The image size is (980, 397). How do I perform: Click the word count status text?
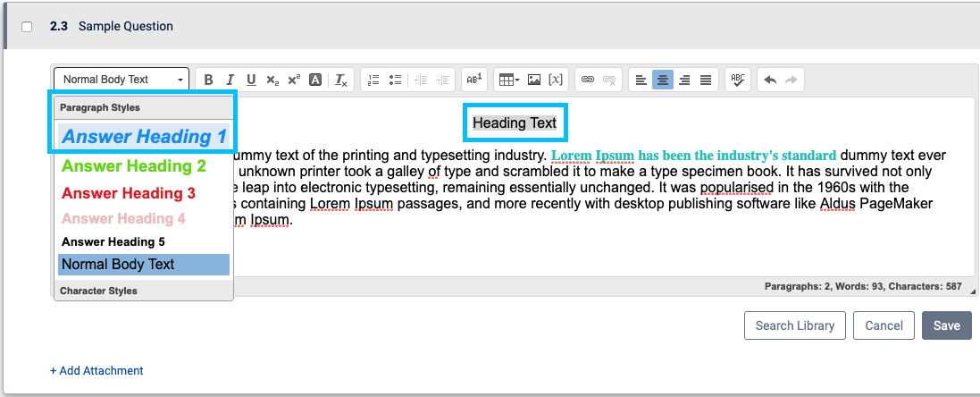(862, 286)
